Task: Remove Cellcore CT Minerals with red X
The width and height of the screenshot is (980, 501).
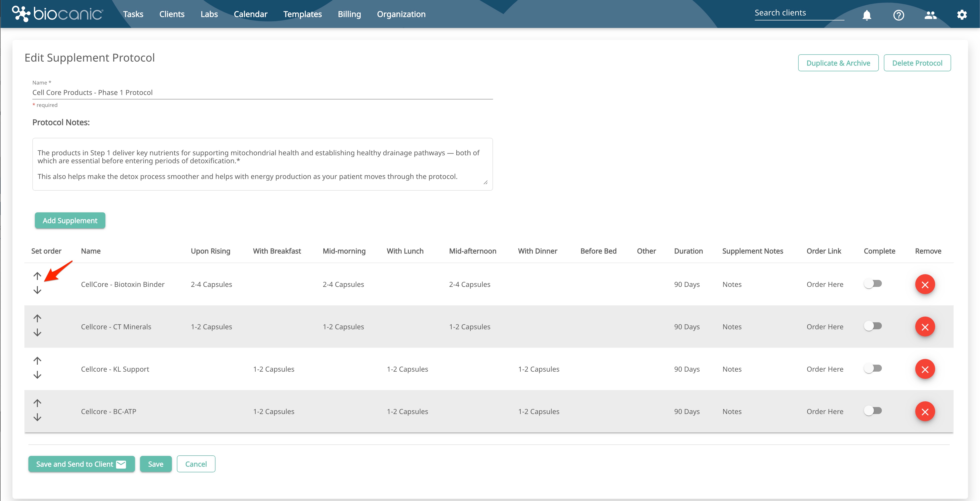Action: 925,327
